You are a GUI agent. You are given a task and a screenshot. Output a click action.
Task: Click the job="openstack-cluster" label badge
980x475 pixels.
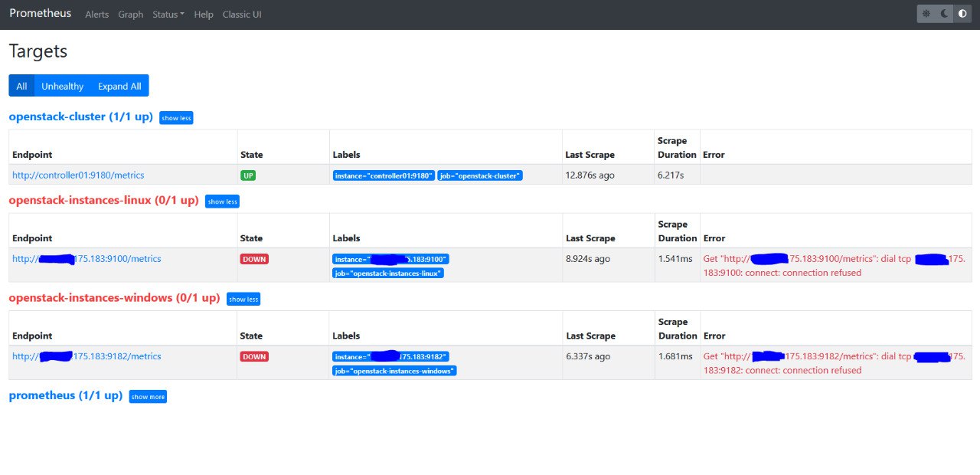(480, 175)
